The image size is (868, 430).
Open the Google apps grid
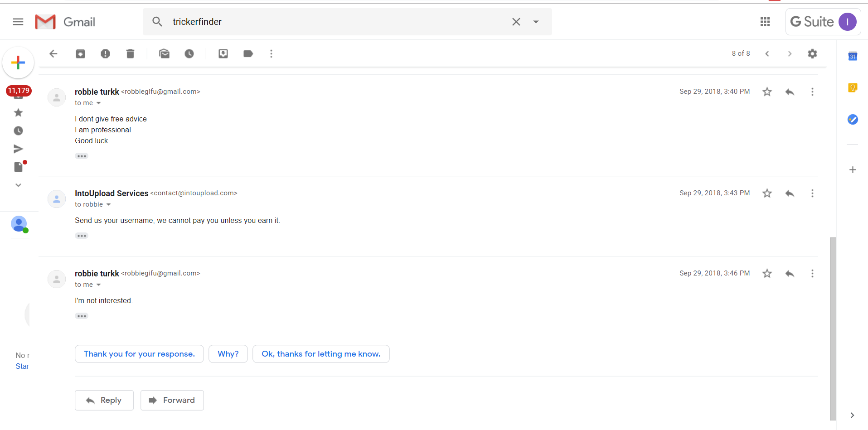[x=765, y=22]
